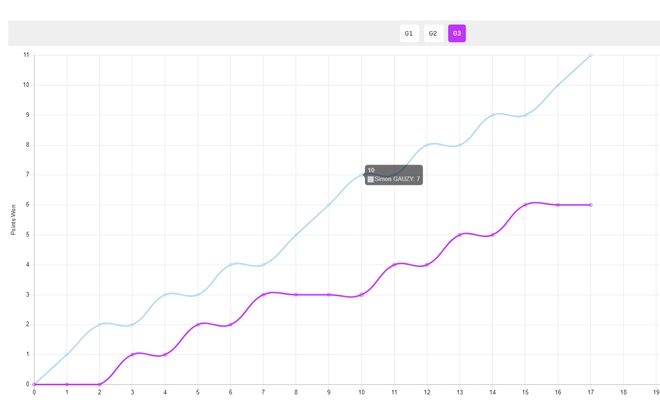660x403 pixels.
Task: Click the blue line endpoint at 11 points
Action: point(590,55)
